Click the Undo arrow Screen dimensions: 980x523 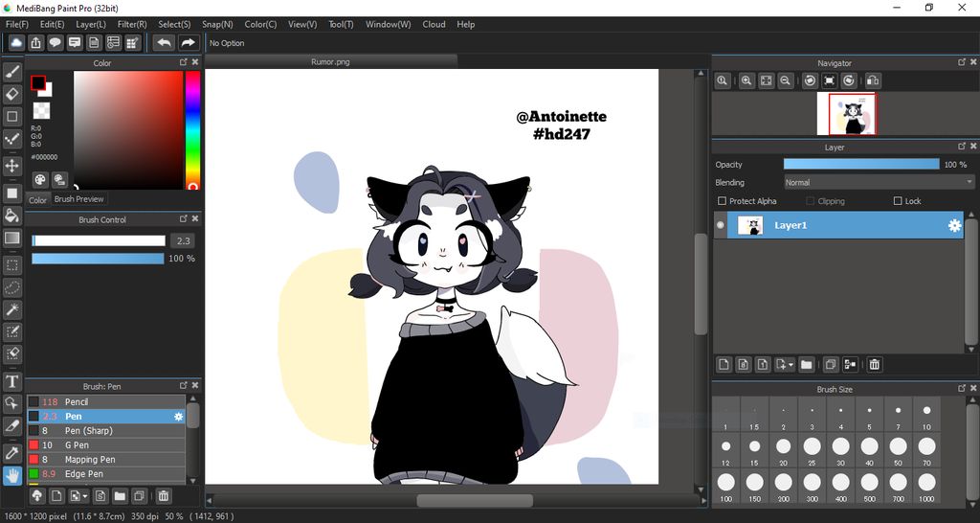click(x=164, y=42)
